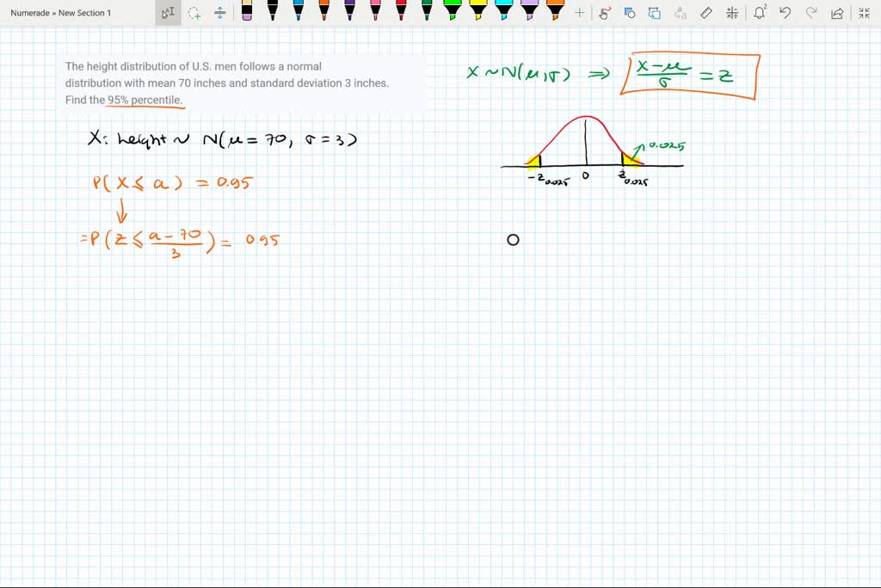Exit full screen mode
Image resolution: width=881 pixels, height=588 pixels.
(x=864, y=13)
